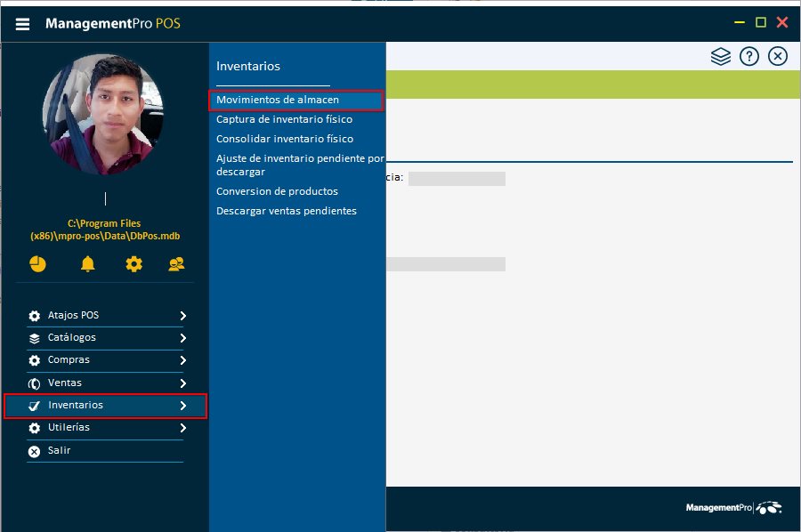Expand the Compras section chevron

182,360
